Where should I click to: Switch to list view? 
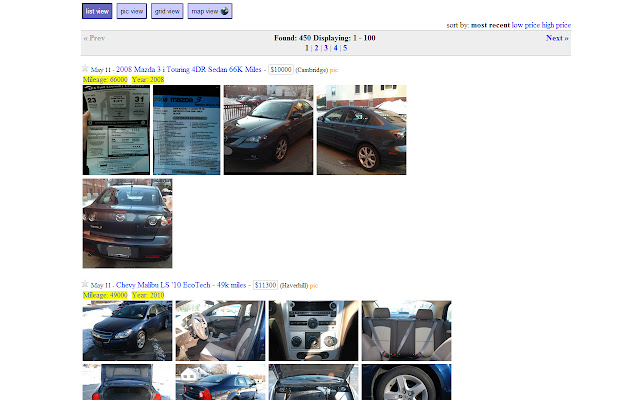97,11
